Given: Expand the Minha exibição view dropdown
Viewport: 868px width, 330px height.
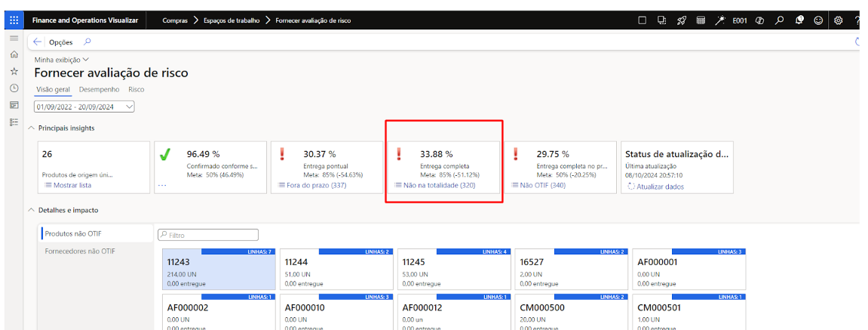Looking at the screenshot, I should [61, 59].
